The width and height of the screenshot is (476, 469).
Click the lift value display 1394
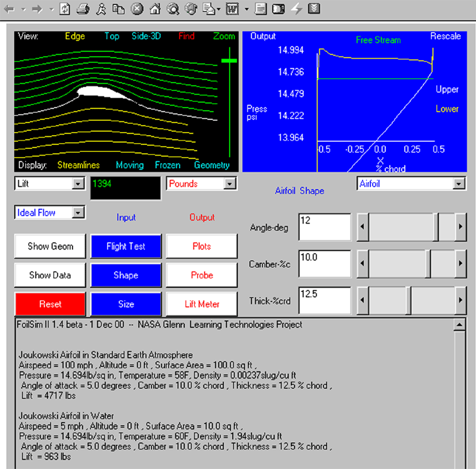click(125, 188)
